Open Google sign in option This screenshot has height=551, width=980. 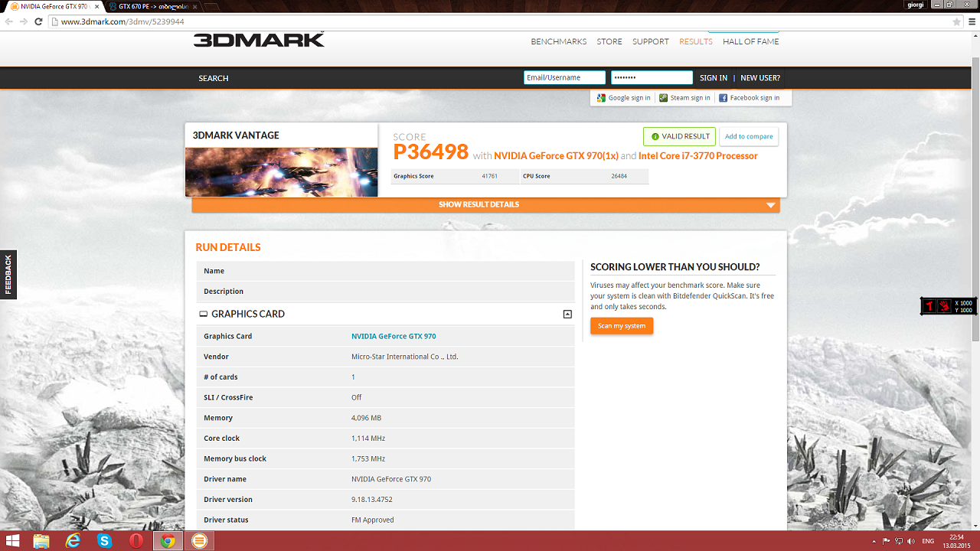(623, 98)
